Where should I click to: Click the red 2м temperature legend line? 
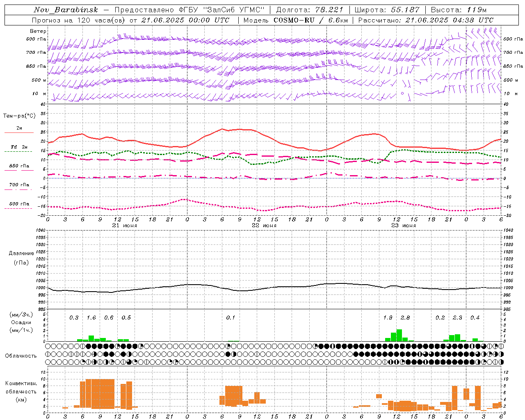point(19,133)
